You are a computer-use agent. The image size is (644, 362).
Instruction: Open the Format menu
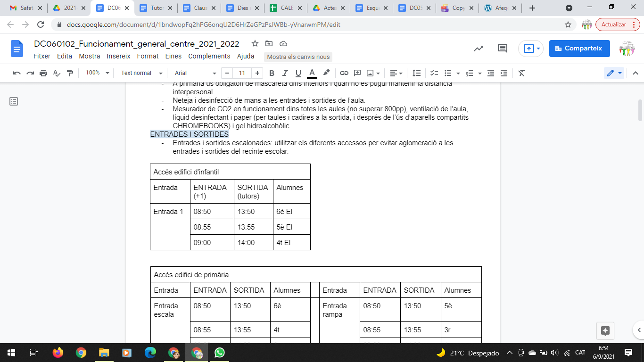148,56
